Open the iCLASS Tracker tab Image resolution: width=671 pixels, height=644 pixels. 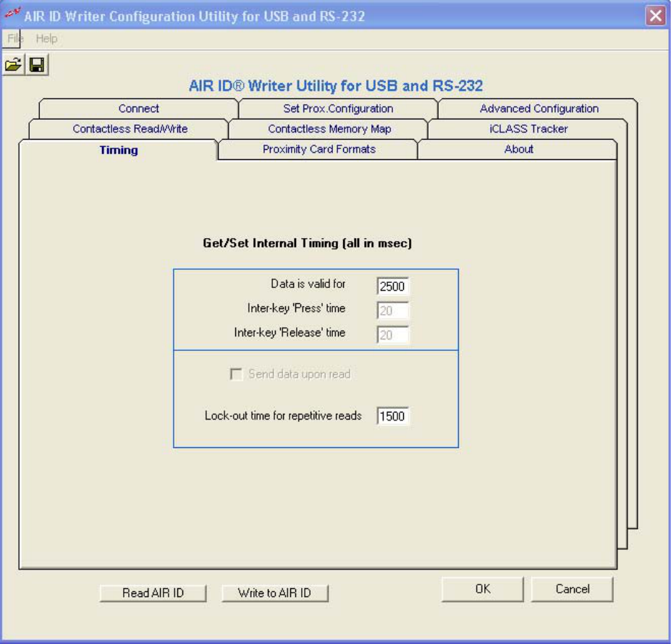[x=528, y=129]
